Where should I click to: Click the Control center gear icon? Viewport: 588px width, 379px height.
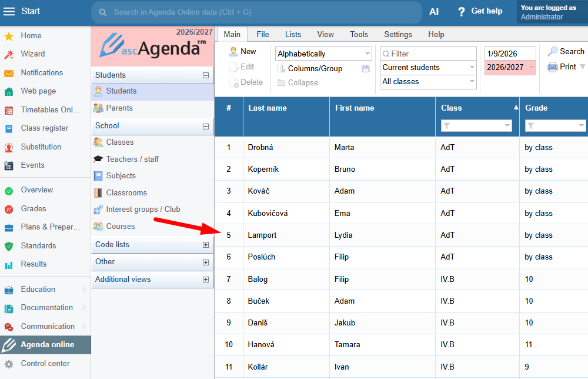[x=9, y=364]
